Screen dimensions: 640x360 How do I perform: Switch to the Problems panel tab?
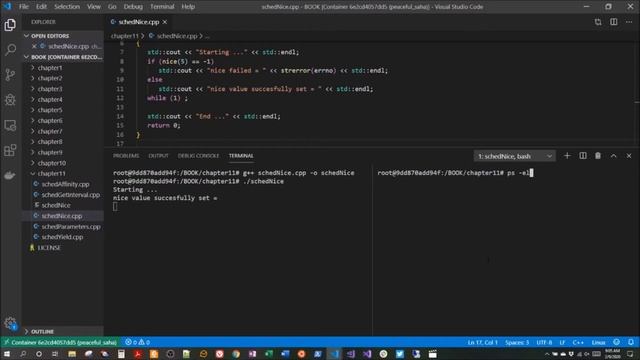point(126,156)
